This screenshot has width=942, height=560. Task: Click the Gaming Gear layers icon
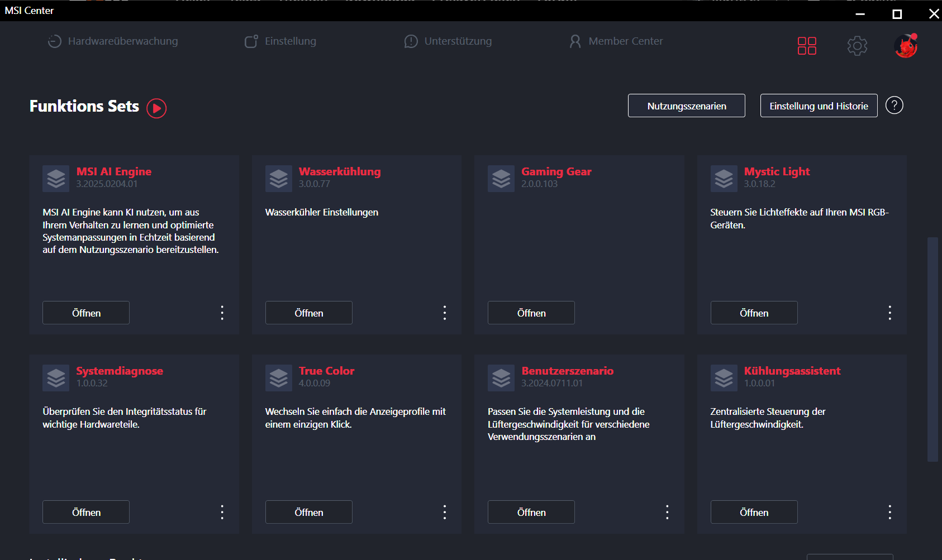pos(501,179)
